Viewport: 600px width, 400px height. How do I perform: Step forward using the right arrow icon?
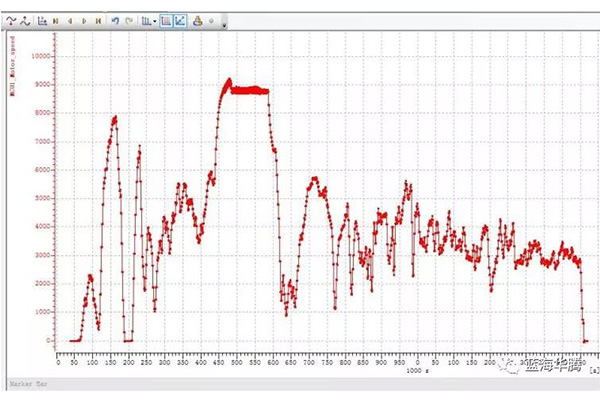tap(84, 20)
